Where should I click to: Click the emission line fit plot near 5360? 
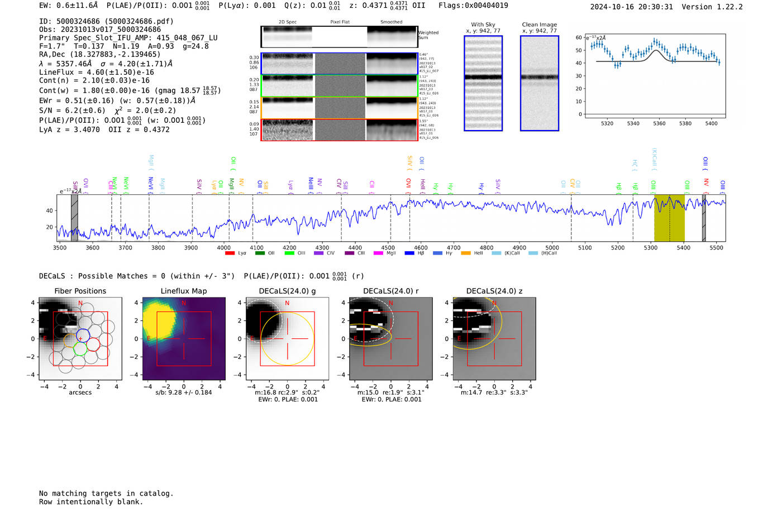[x=655, y=76]
